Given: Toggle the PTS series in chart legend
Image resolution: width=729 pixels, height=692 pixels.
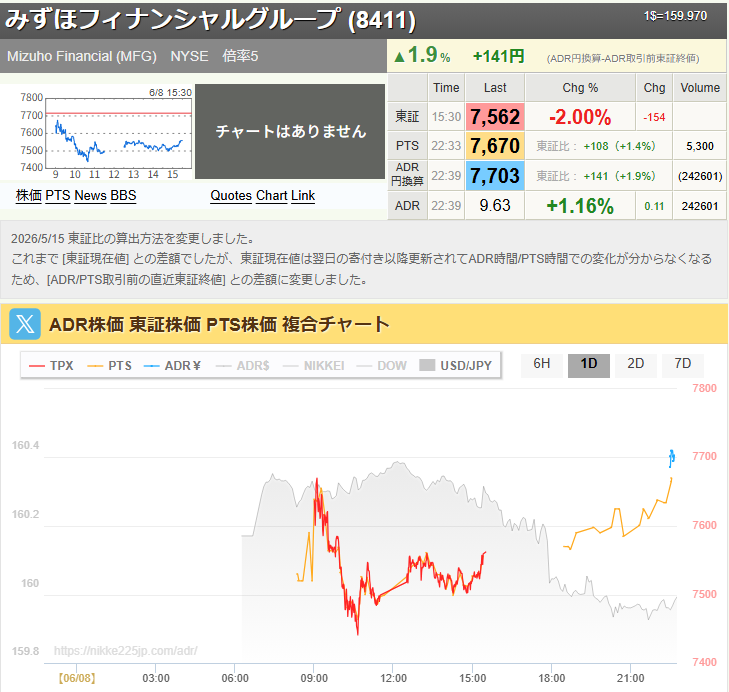Looking at the screenshot, I should (109, 366).
